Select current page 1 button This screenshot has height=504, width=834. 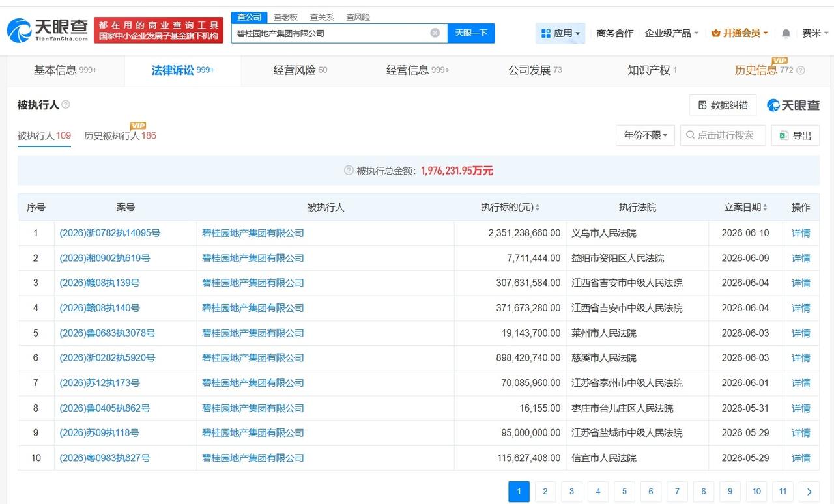(519, 492)
